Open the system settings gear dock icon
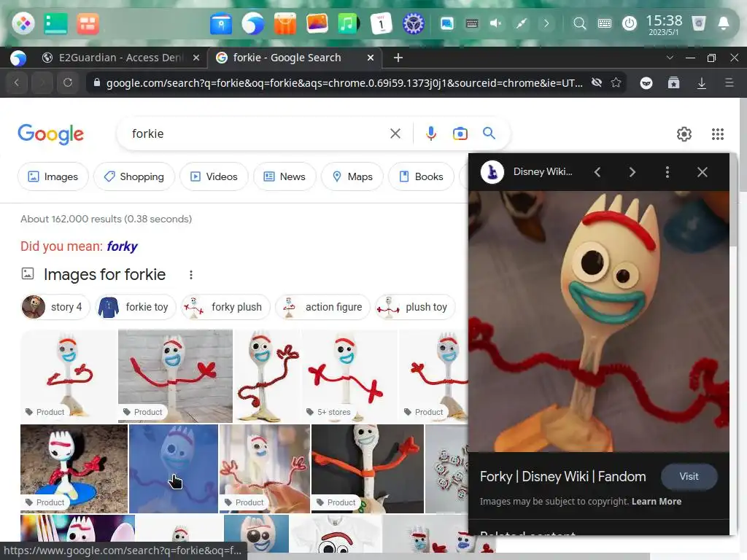The height and width of the screenshot is (560, 747). click(x=413, y=23)
